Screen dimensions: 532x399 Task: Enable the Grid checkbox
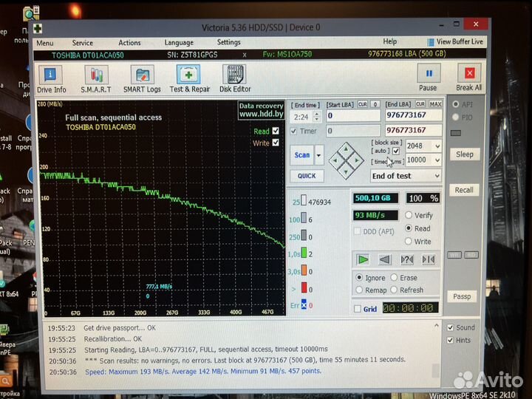[358, 309]
